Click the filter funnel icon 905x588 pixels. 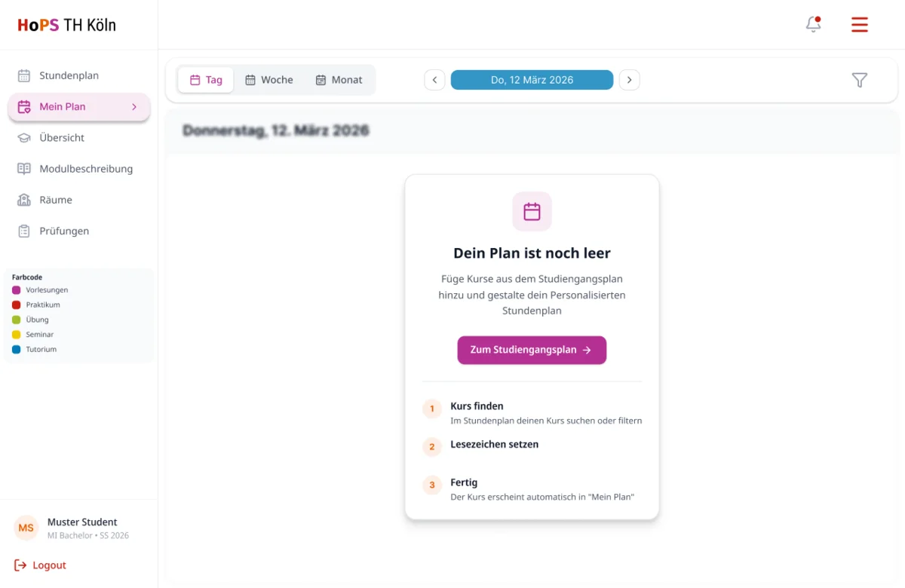tap(859, 80)
